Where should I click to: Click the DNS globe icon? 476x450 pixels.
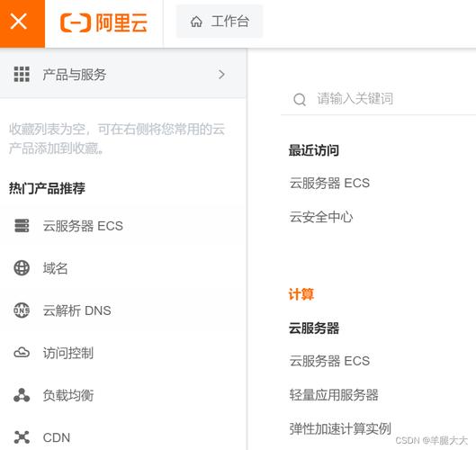click(22, 310)
